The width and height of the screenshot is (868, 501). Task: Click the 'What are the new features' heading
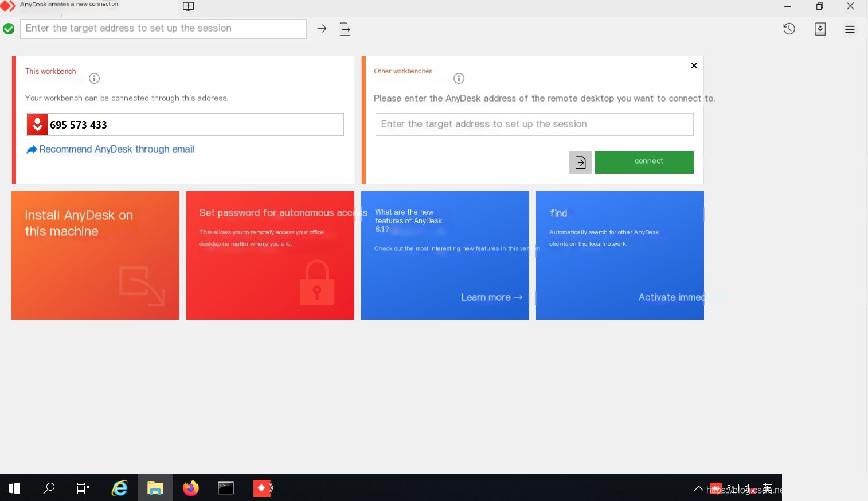408,220
